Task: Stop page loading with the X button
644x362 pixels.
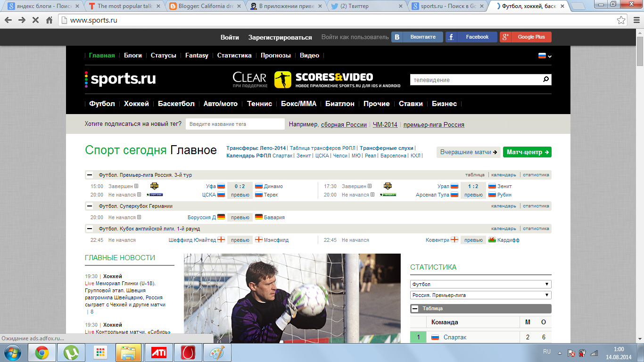Action: (35, 20)
